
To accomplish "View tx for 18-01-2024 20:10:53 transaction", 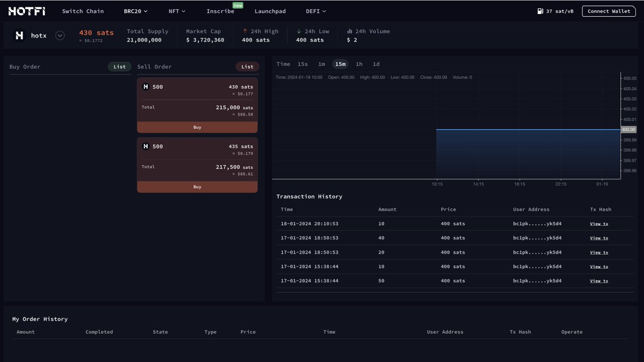I will pos(599,224).
